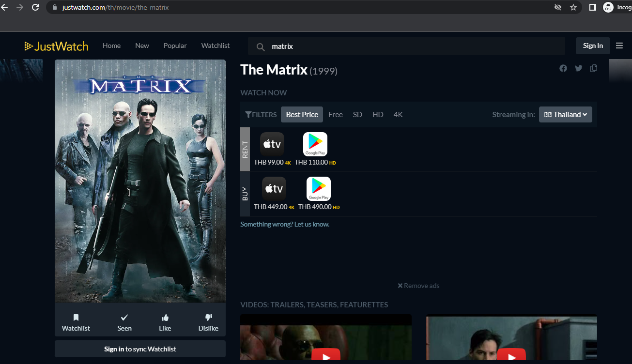
Task: Go to the Home page
Action: (x=112, y=45)
